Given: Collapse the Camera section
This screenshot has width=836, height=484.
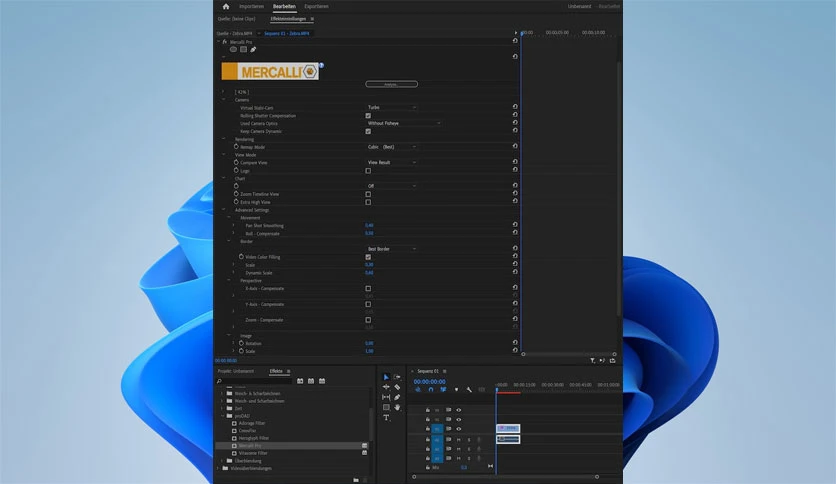Looking at the screenshot, I should [223, 100].
